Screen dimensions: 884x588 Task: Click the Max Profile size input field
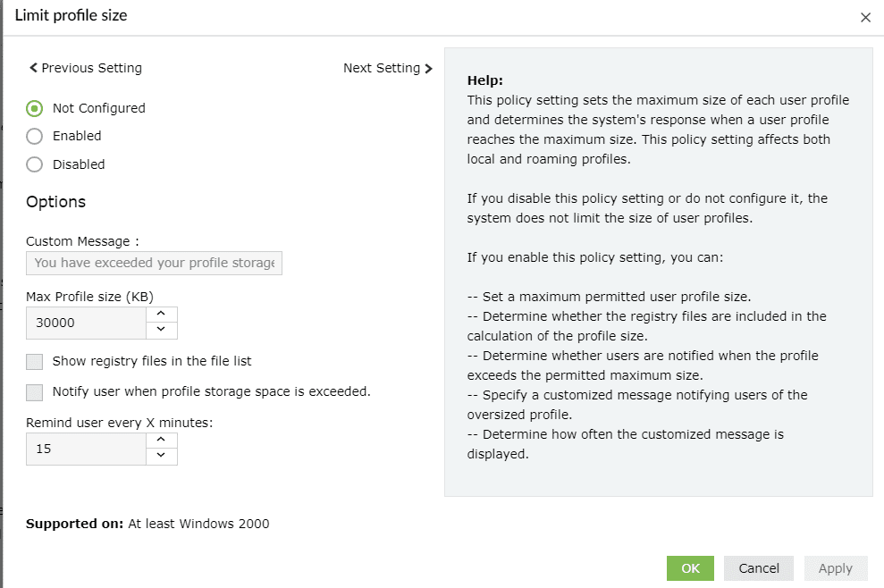pyautogui.click(x=86, y=323)
